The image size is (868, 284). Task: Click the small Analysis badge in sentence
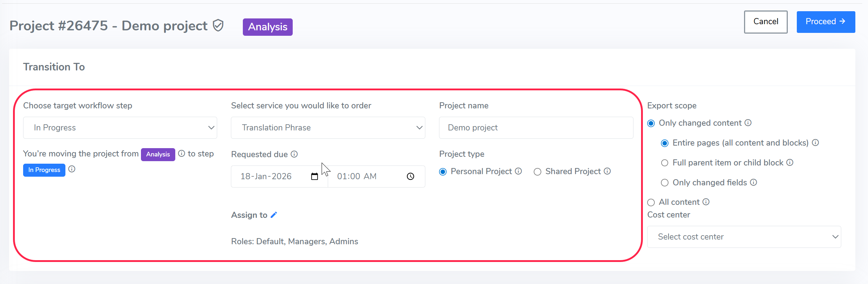[158, 154]
